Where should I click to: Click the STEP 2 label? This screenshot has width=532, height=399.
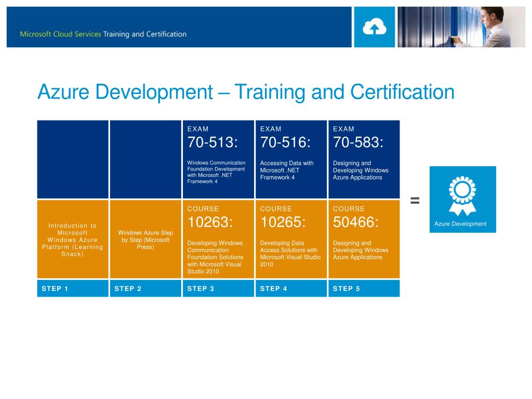click(128, 289)
